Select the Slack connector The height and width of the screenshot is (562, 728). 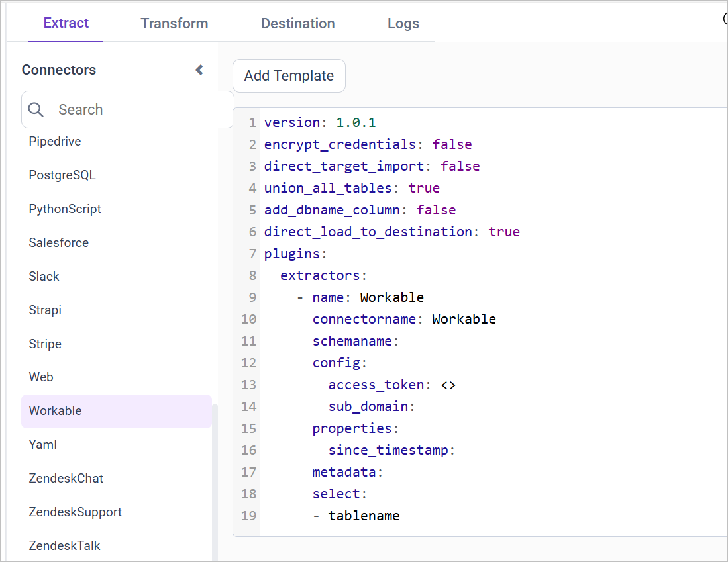pos(44,276)
